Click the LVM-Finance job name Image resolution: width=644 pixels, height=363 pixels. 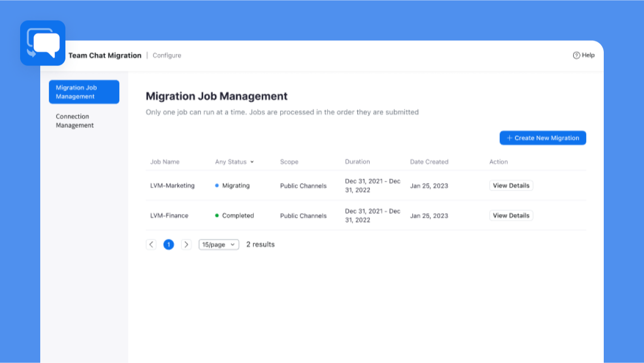coord(170,215)
